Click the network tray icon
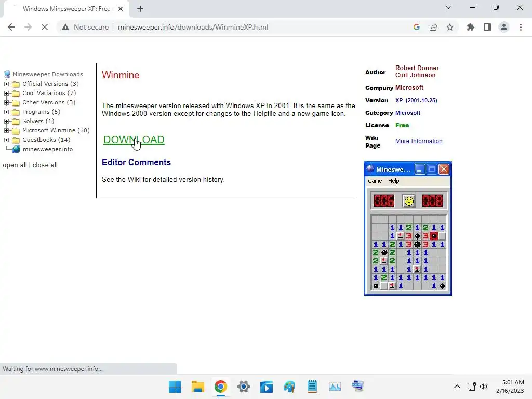This screenshot has height=399, width=532. tap(472, 387)
